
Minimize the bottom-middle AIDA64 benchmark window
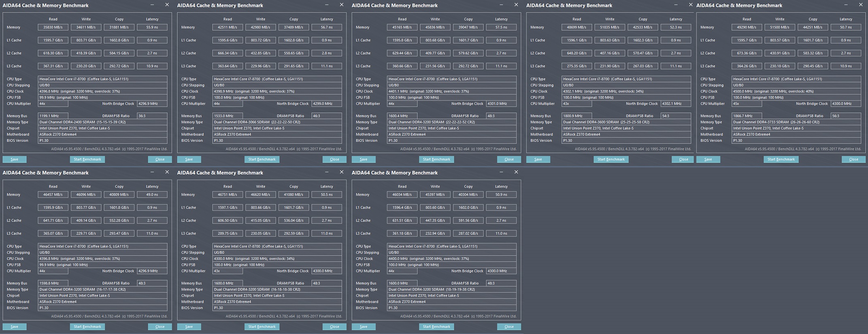click(x=327, y=172)
